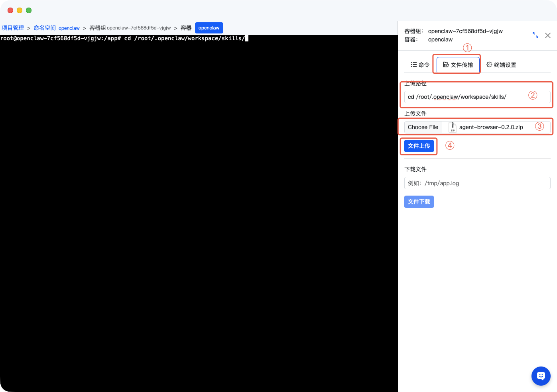Click the blue 文件上传 button
The image size is (557, 392).
419,146
